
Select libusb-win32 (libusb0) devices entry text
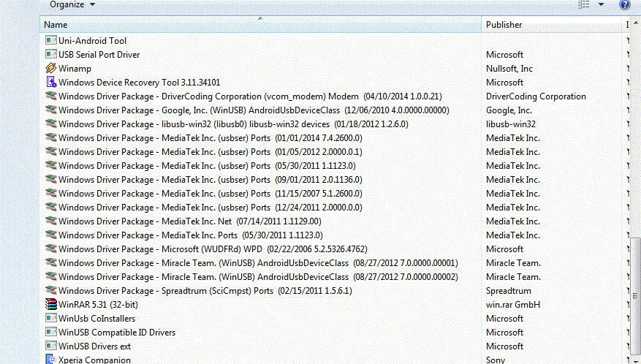[233, 124]
